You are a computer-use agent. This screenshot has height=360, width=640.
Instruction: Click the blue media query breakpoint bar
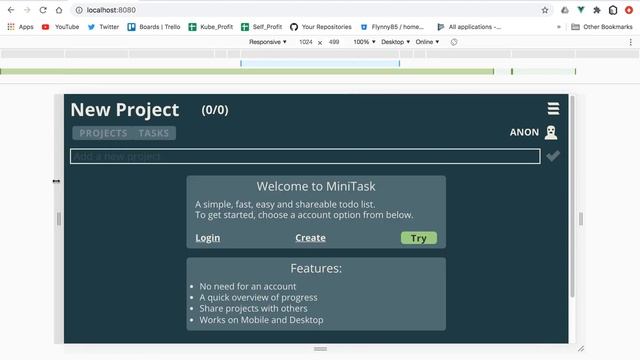pos(320,63)
